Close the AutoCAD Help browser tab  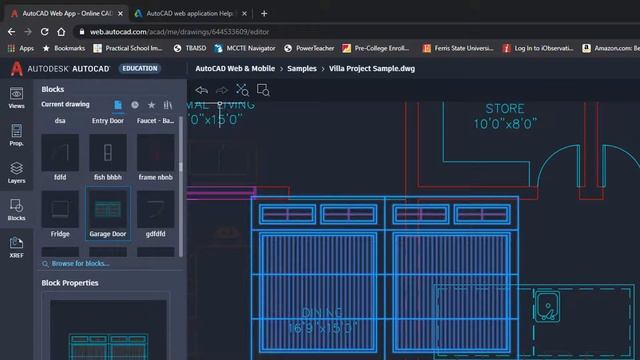click(244, 13)
